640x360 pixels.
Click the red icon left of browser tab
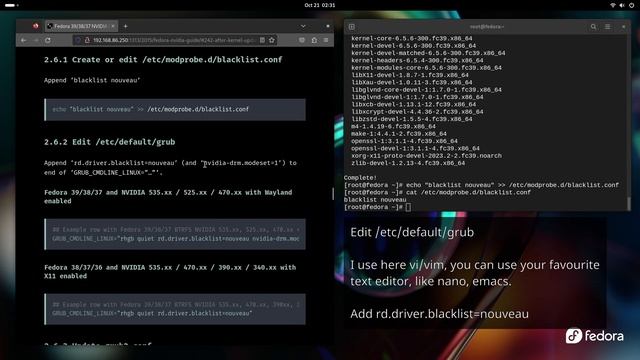(x=36, y=26)
